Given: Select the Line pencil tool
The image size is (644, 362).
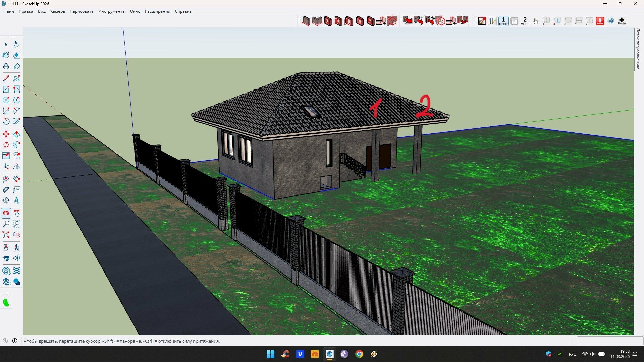Looking at the screenshot, I should [6, 78].
